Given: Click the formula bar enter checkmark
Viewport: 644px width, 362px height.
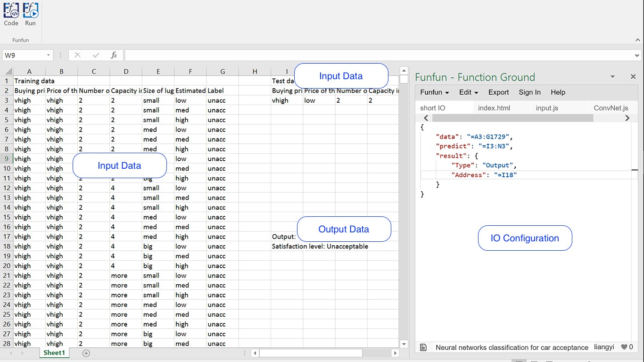Looking at the screenshot, I should [x=96, y=55].
